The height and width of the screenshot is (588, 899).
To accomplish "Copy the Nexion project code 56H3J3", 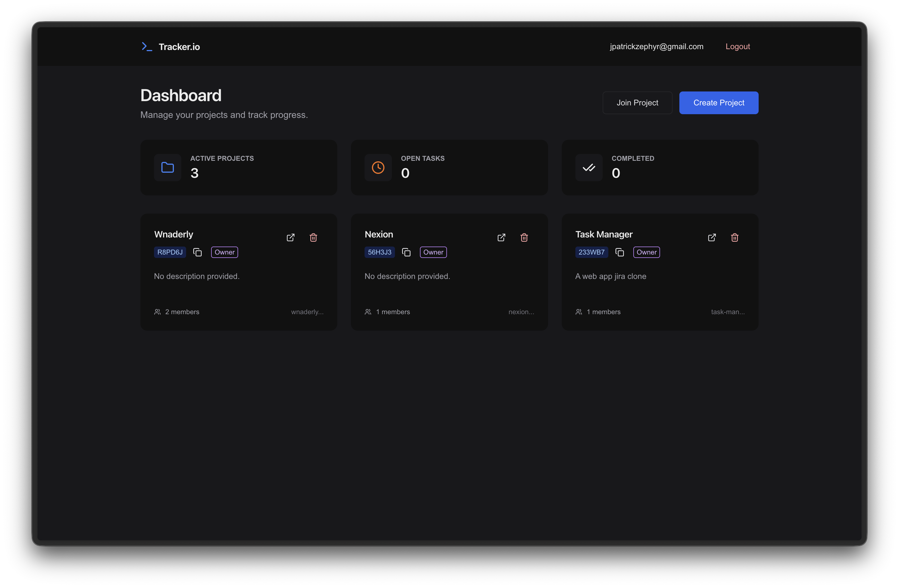I will [x=406, y=252].
